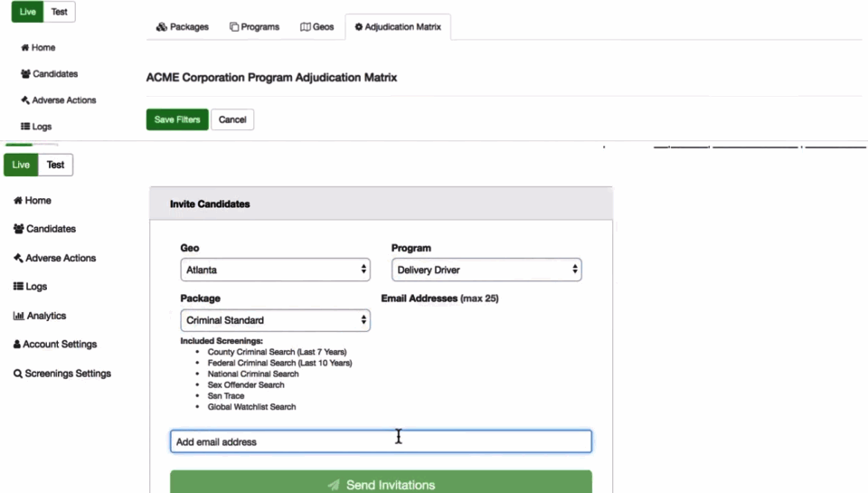The image size is (868, 493).
Task: Click the Save Filters button
Action: [177, 119]
